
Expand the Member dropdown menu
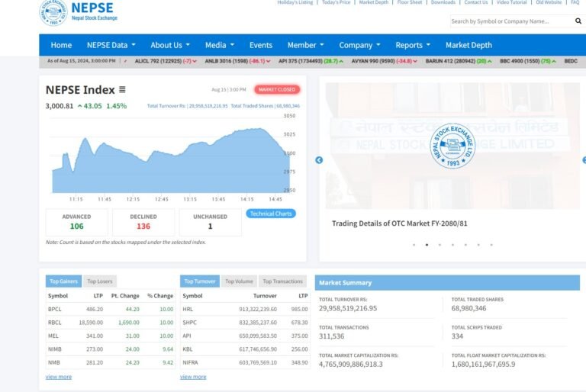305,45
